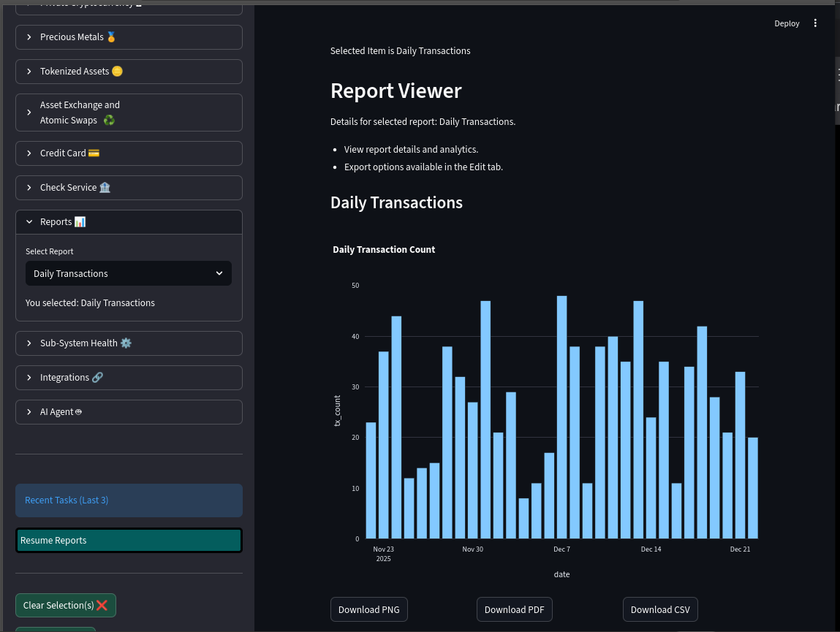Screen dimensions: 840x632
Task: Click the Resume Reports button
Action: [x=129, y=541]
